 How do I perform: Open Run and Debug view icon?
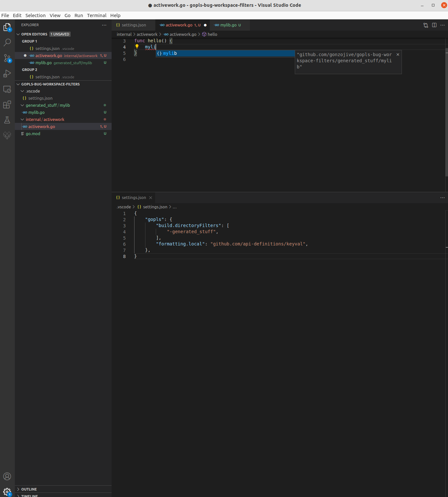click(x=7, y=74)
